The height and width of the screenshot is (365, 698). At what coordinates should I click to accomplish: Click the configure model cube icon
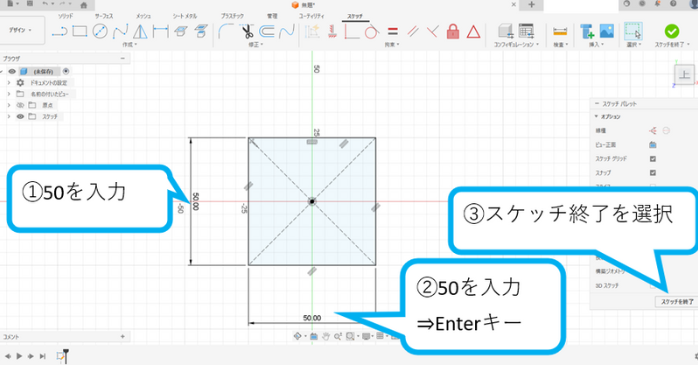click(x=506, y=31)
